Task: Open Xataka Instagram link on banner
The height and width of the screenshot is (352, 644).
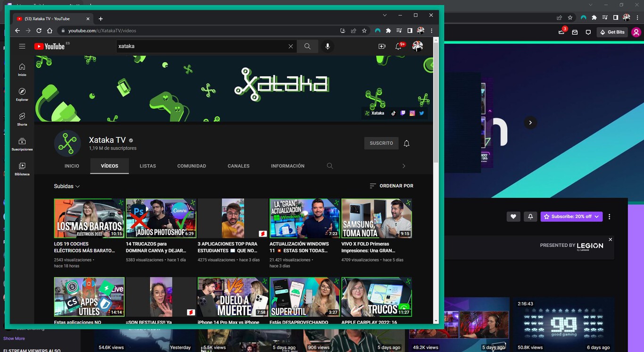Action: coord(412,113)
